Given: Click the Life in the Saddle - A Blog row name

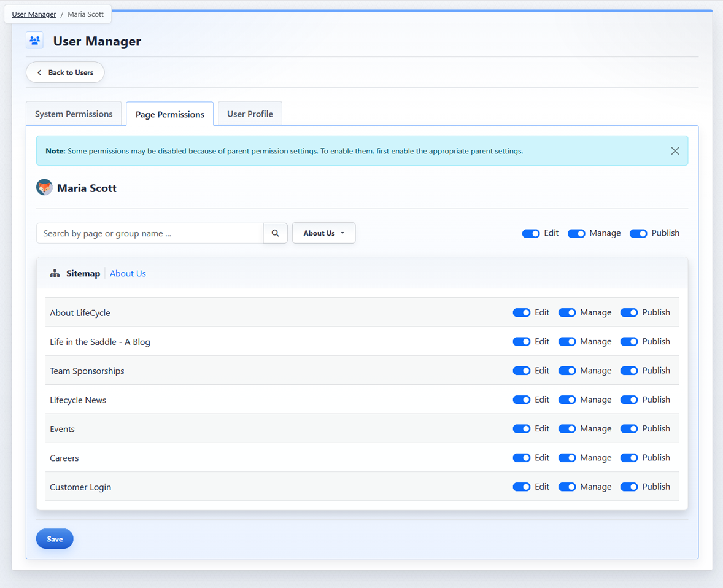Looking at the screenshot, I should [100, 342].
